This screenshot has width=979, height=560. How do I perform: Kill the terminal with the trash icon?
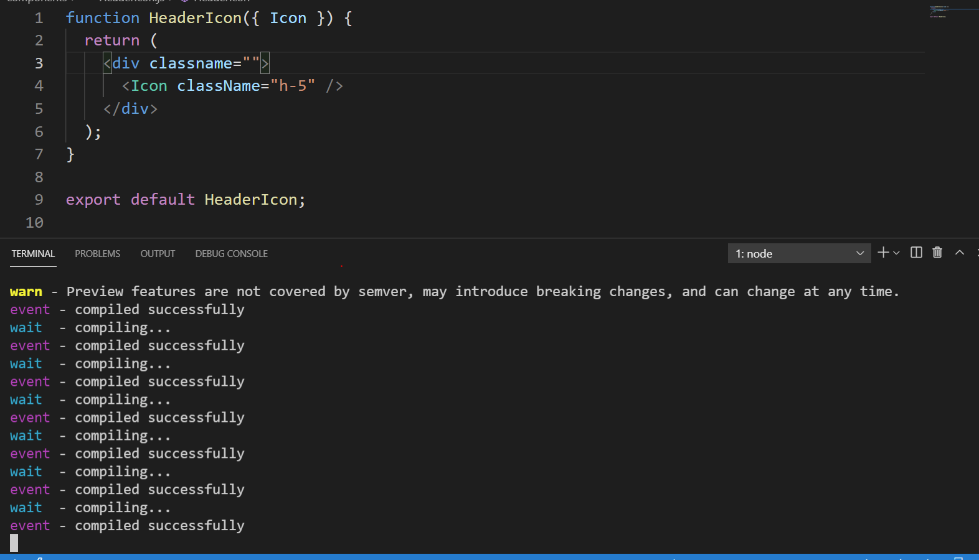[x=937, y=253]
